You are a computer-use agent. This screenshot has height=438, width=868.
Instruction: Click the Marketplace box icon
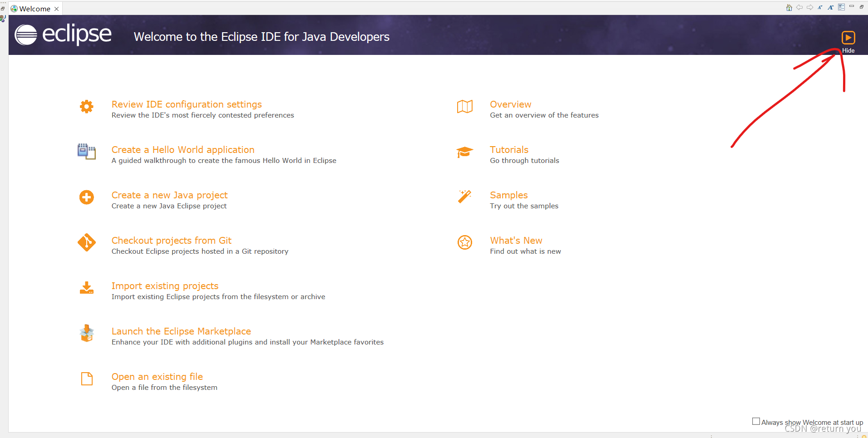[x=87, y=333]
